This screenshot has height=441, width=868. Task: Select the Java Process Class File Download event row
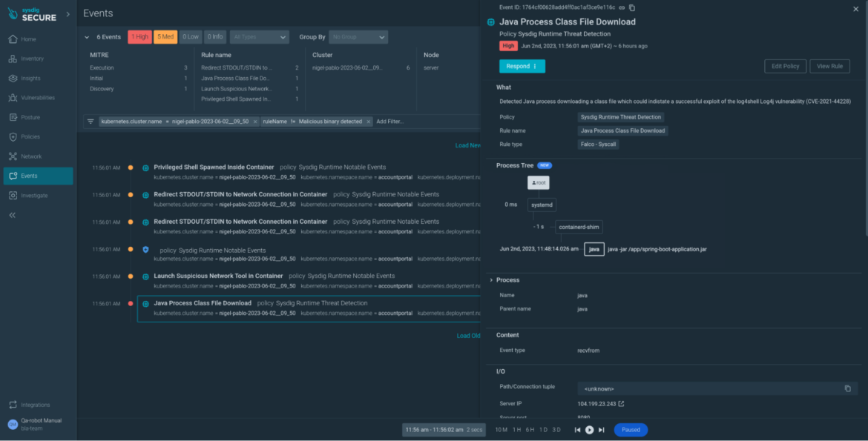point(309,309)
